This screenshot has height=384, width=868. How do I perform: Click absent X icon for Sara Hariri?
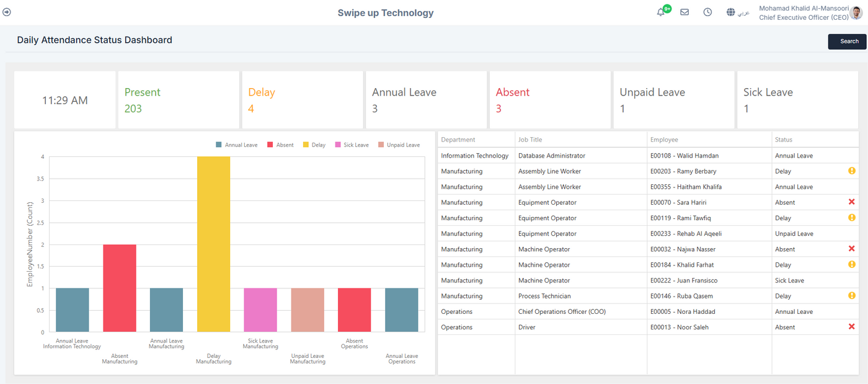click(851, 202)
